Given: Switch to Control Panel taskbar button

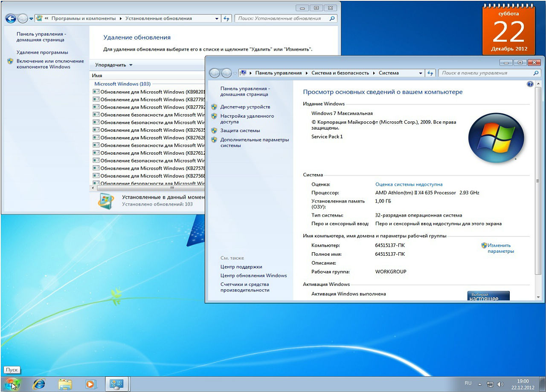Looking at the screenshot, I should (x=117, y=384).
